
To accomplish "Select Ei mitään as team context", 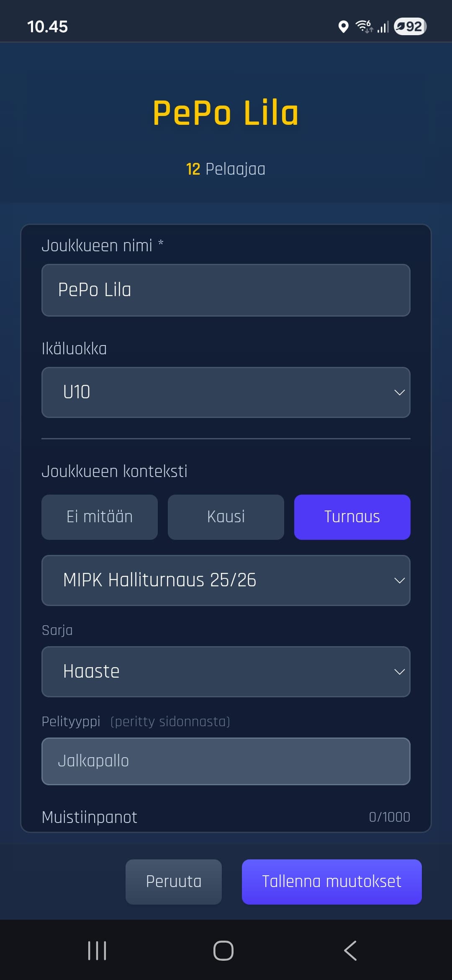I will (99, 516).
